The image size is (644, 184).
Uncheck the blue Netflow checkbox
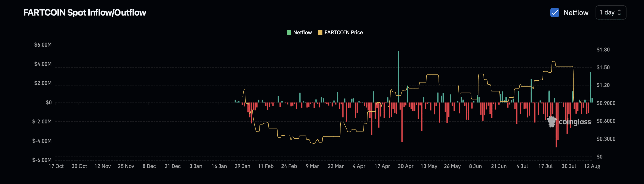(555, 13)
